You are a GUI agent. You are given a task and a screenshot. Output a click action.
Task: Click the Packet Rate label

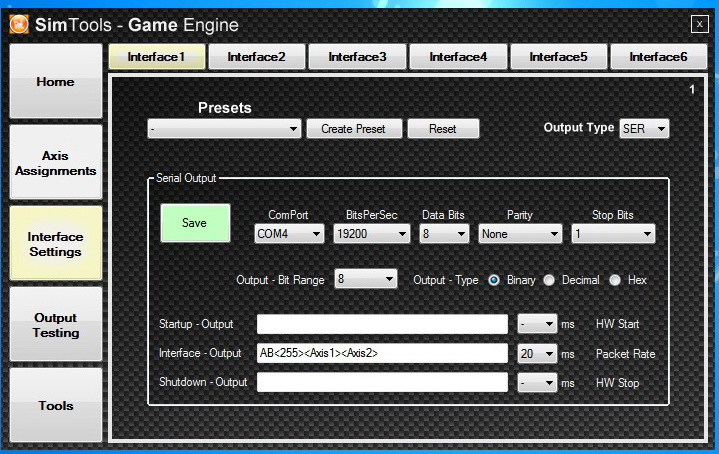pyautogui.click(x=625, y=354)
